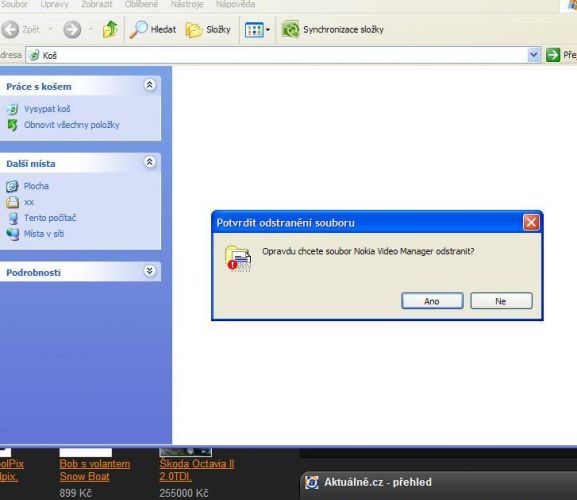Collapse the Další místa panel
Viewport: 577px width, 500px height.
pos(149,162)
